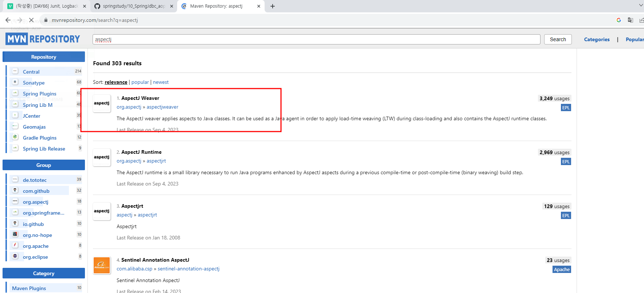The width and height of the screenshot is (644, 293).
Task: Filter by Sonatype repository
Action: click(x=34, y=83)
